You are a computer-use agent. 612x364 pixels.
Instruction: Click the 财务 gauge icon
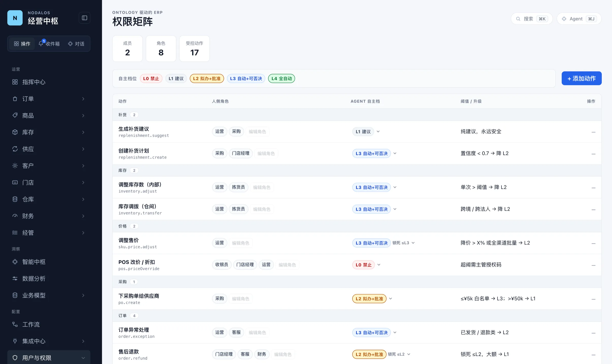pos(15,216)
